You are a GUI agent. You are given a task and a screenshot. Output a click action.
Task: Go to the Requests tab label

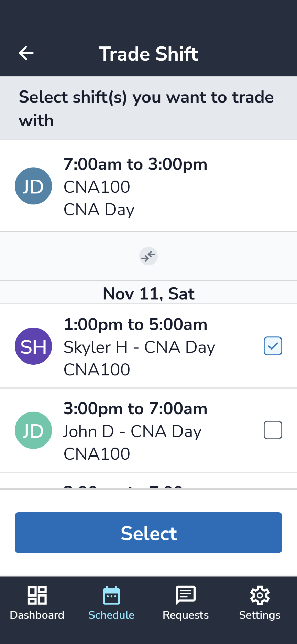point(186,615)
